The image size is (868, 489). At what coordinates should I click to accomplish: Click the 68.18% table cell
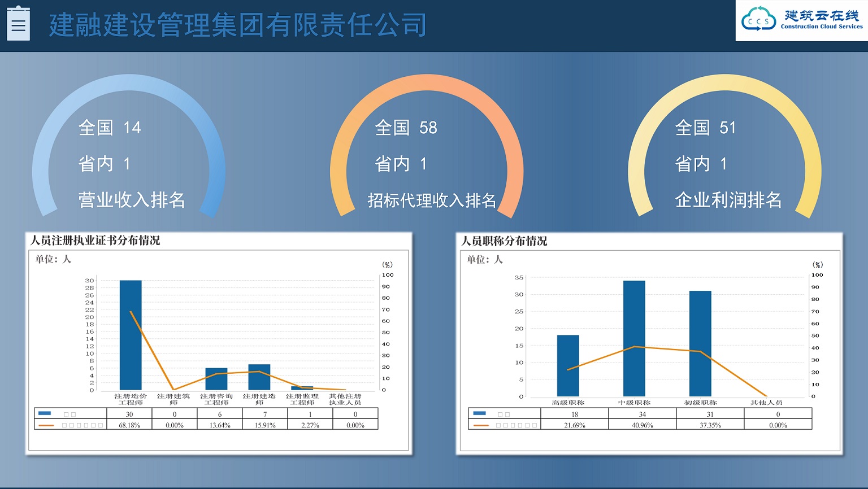point(129,425)
